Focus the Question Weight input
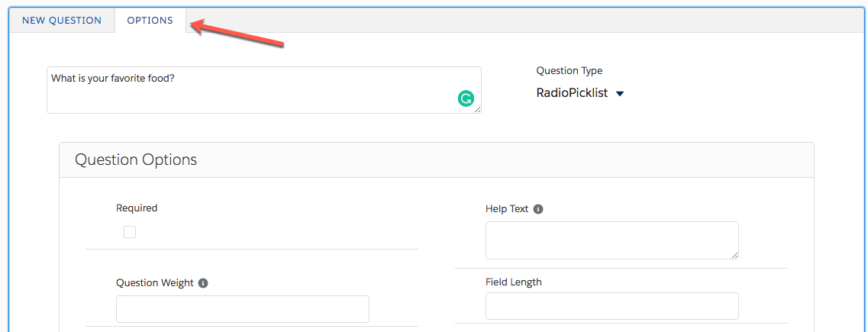The image size is (868, 332). 242,309
